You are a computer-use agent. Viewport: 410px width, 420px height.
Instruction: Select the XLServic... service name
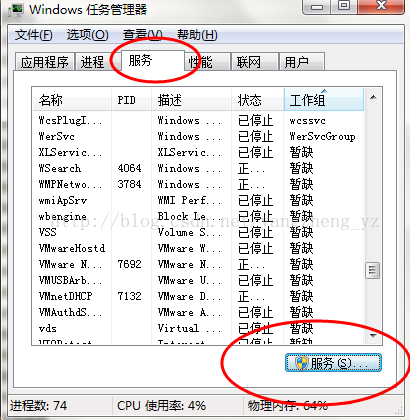[x=70, y=152]
